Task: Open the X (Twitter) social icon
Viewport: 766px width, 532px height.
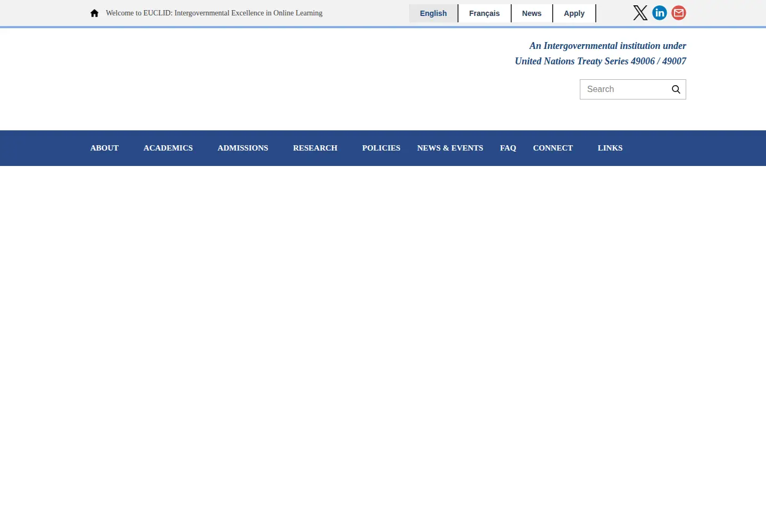Action: (640, 13)
